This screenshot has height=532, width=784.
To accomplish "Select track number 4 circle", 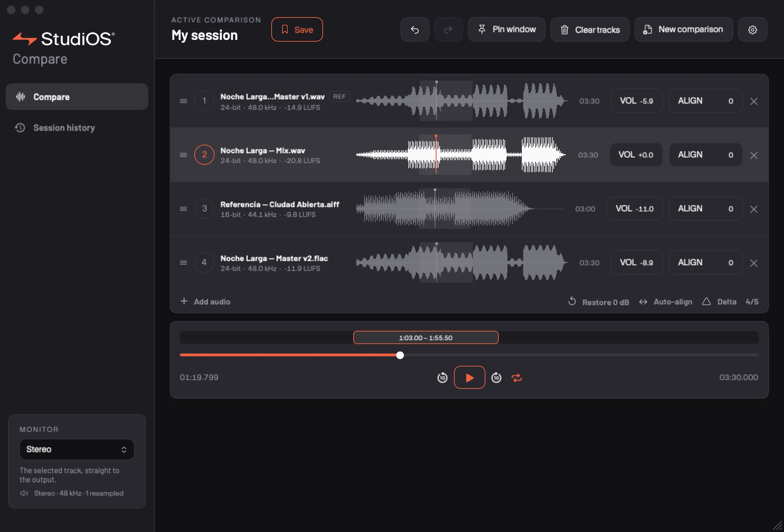I will pos(204,262).
